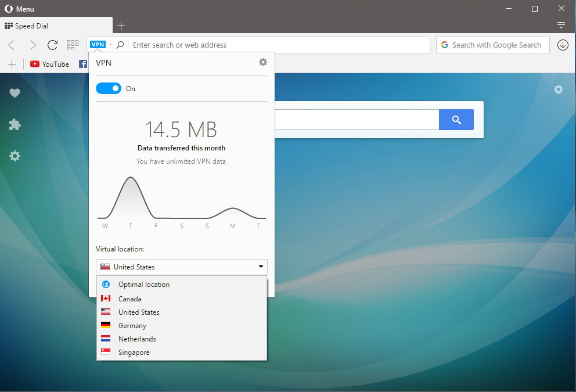Open the Opera Menu button
Screen dimensions: 576x392
pos(19,9)
